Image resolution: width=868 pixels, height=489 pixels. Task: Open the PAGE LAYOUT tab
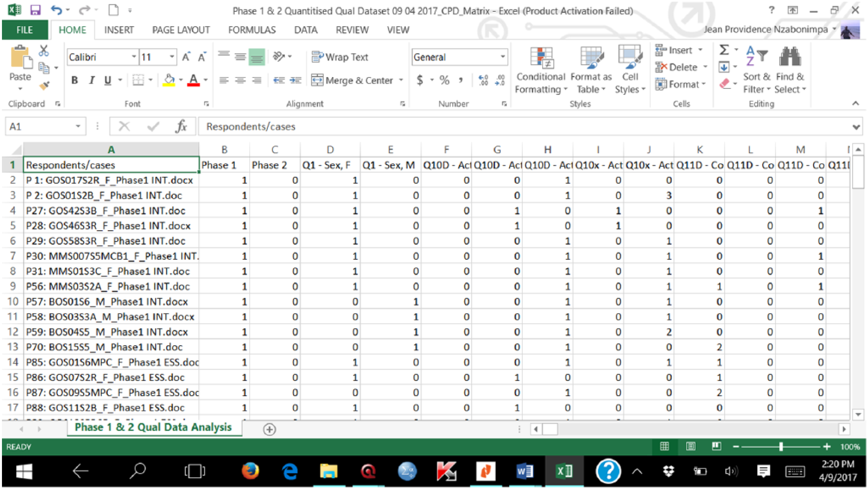(181, 30)
